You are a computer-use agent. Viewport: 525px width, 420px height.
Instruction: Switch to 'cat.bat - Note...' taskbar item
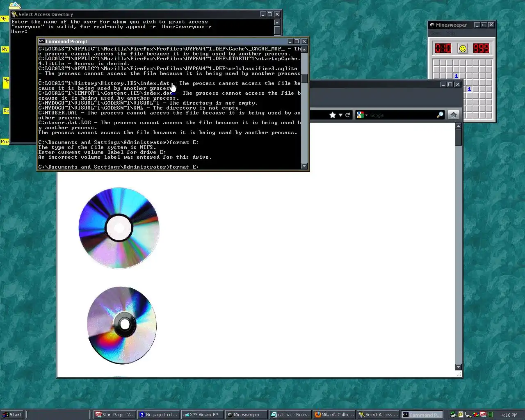point(291,415)
